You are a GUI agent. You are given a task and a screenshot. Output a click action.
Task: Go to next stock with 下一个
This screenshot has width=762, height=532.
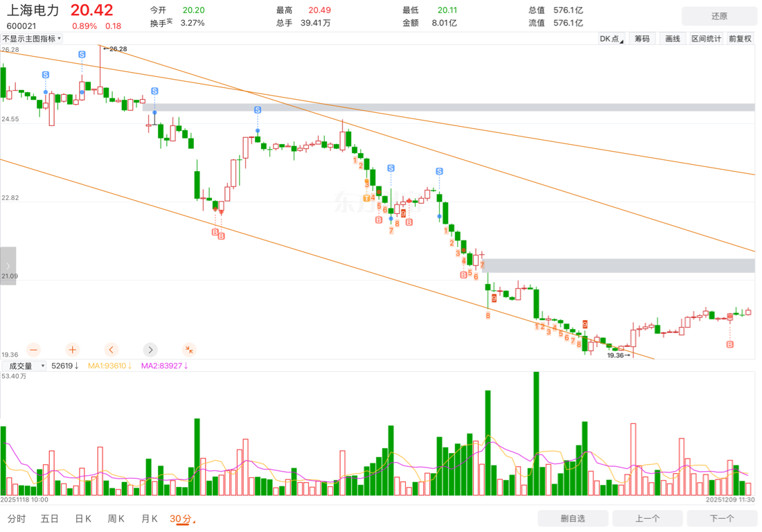(x=722, y=518)
